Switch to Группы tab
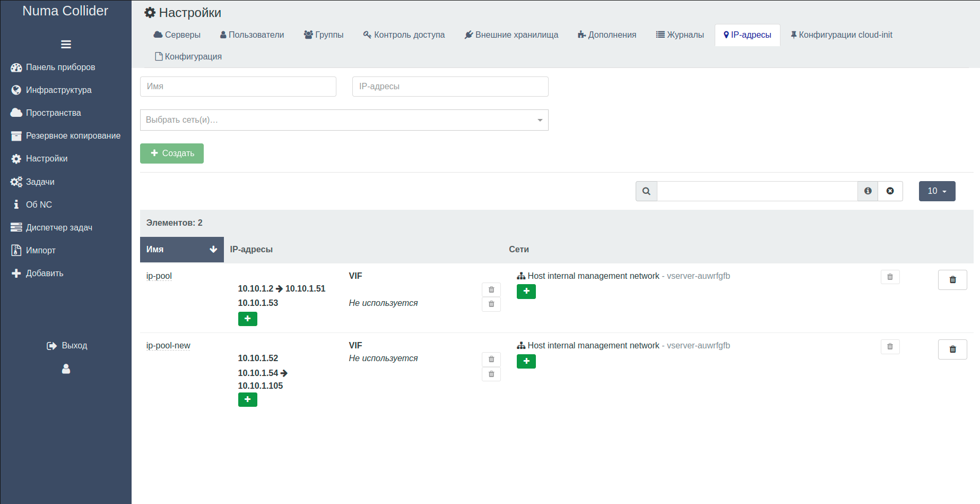The image size is (980, 504). pyautogui.click(x=324, y=35)
